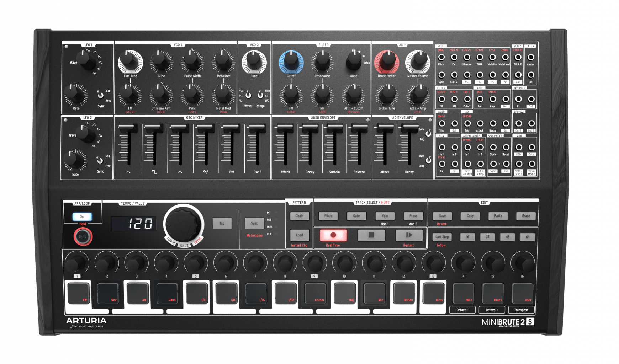
Task: Click the filter Cutoff patch jack
Action: [x=467, y=99]
